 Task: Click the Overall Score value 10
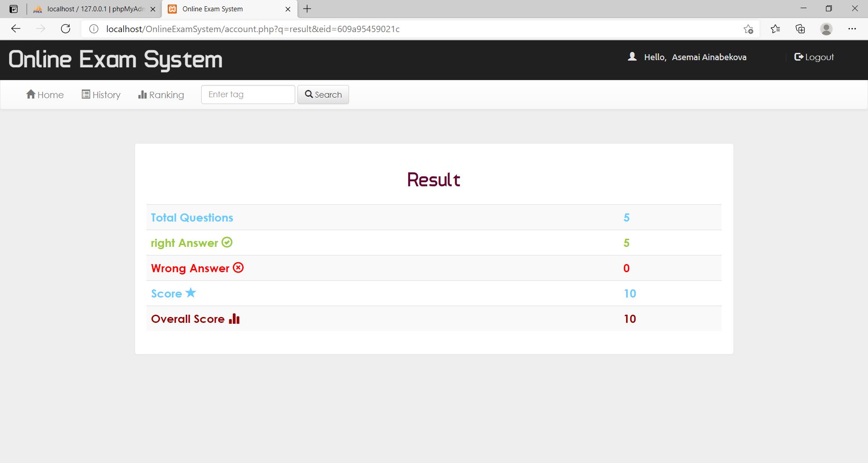(630, 319)
